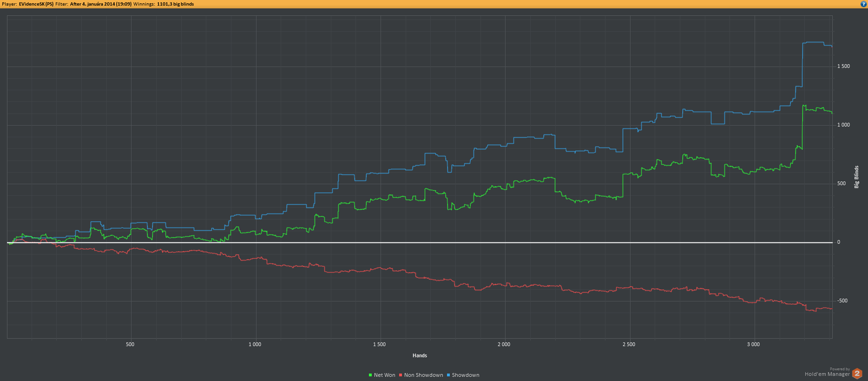868x381 pixels.
Task: Click the 1 000 value on vertical axis
Action: [843, 125]
